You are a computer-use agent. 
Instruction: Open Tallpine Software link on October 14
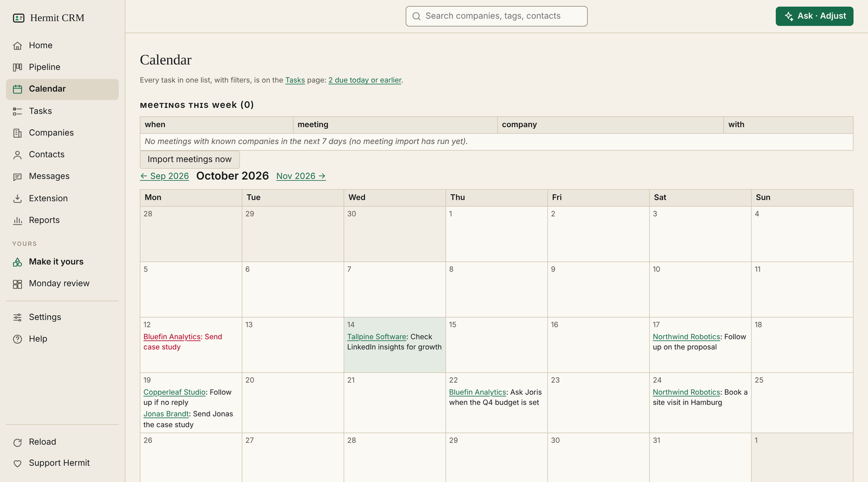point(377,337)
